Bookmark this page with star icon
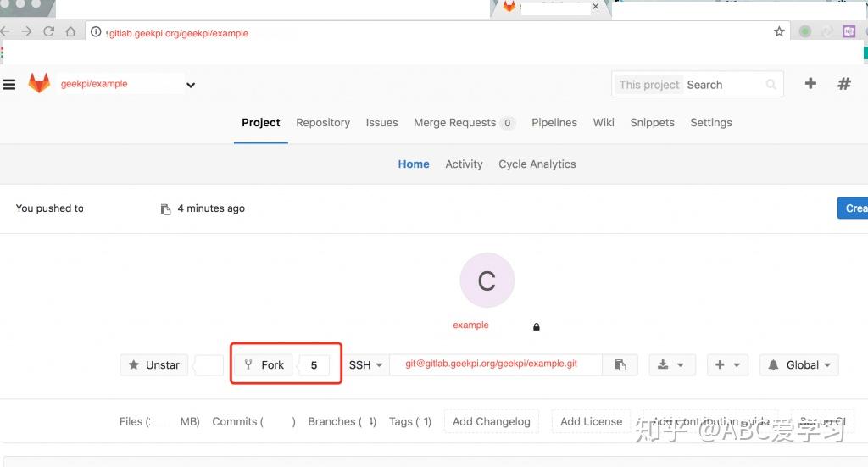Viewport: 868px width, 467px height. (779, 31)
